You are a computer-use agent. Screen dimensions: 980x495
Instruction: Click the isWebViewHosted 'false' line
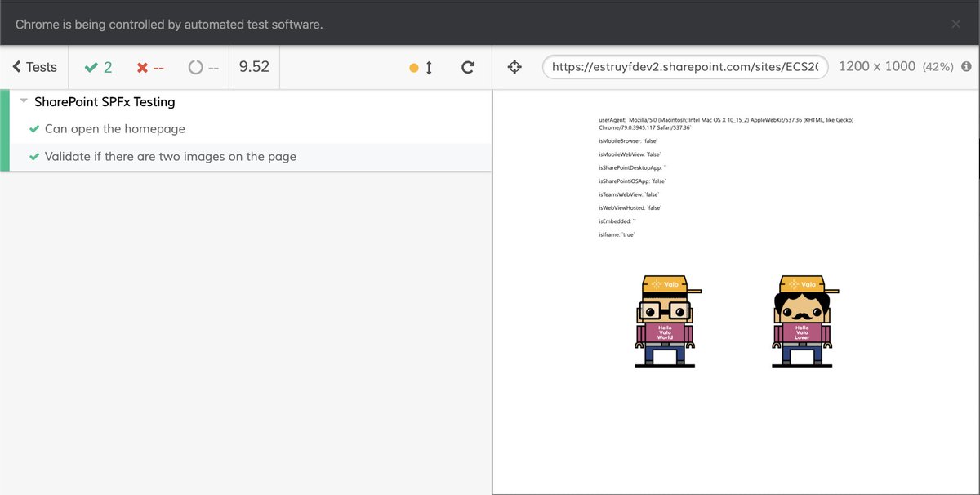(x=630, y=207)
